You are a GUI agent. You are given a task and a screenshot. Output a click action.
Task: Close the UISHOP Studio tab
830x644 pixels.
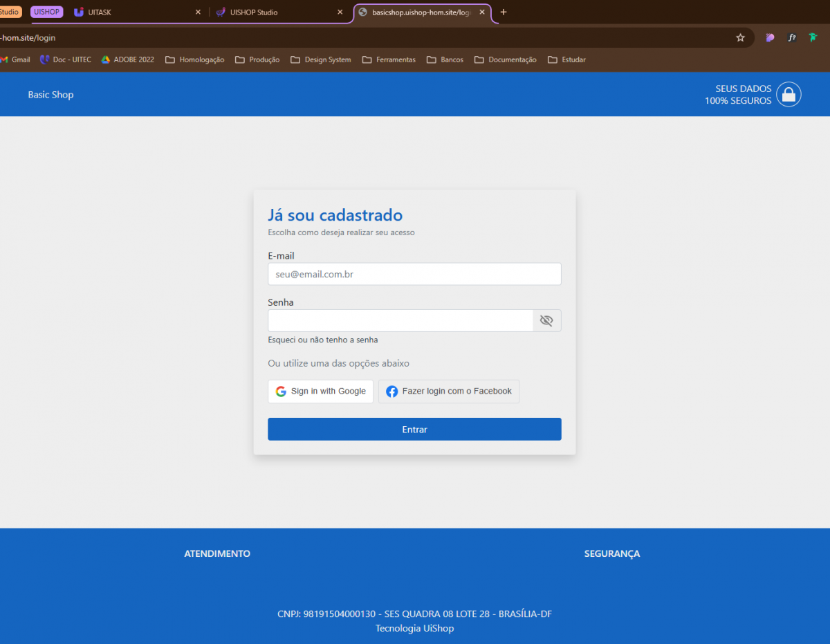click(340, 12)
